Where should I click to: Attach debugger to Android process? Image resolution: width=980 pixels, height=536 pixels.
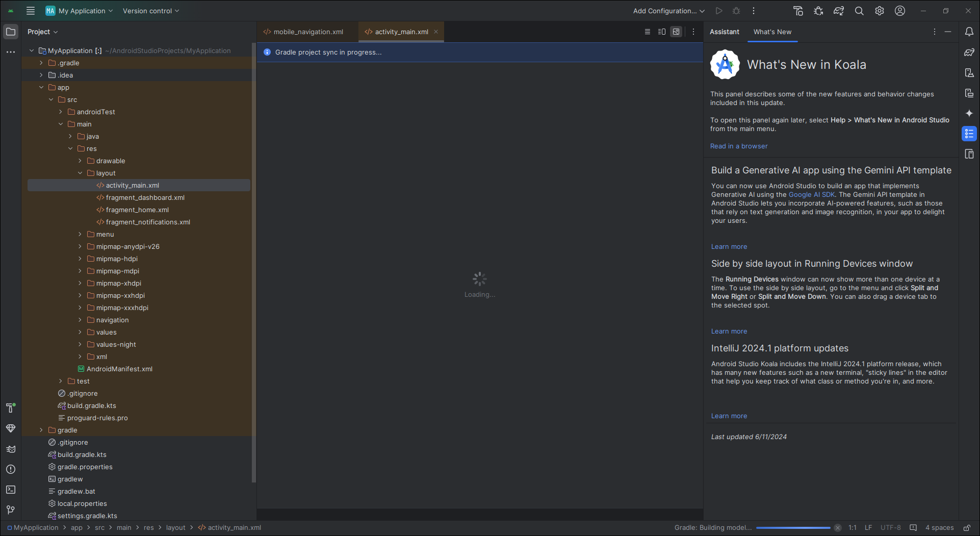[818, 11]
